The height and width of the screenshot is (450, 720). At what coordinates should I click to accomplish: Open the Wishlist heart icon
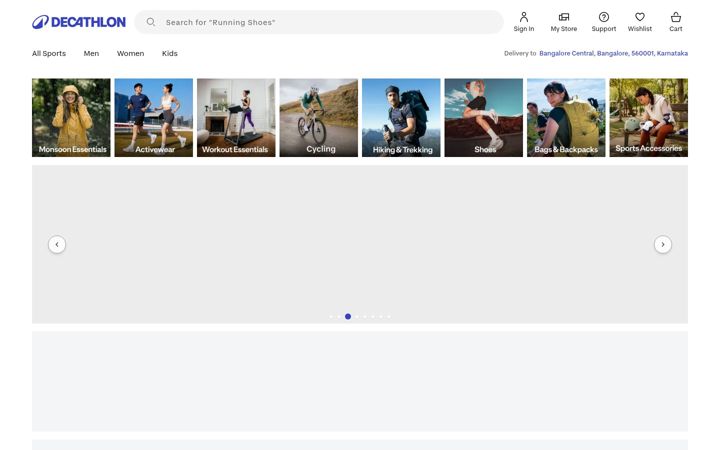pos(640,22)
